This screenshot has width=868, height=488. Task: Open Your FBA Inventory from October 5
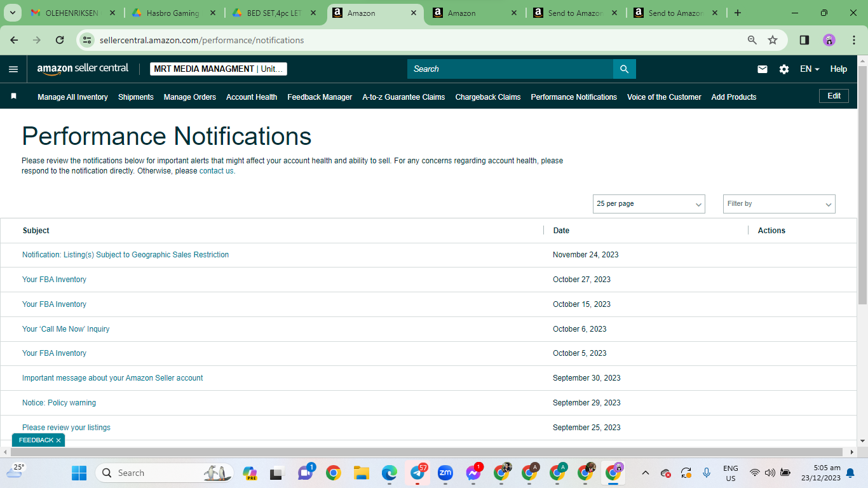tap(54, 353)
